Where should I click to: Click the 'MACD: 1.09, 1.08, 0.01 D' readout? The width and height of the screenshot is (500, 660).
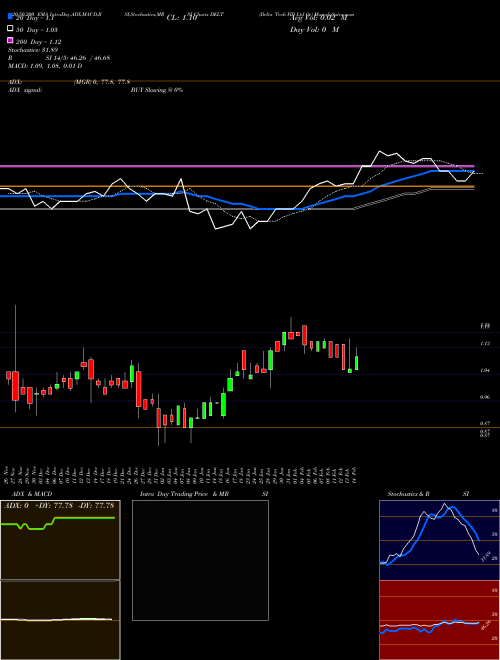tap(45, 66)
